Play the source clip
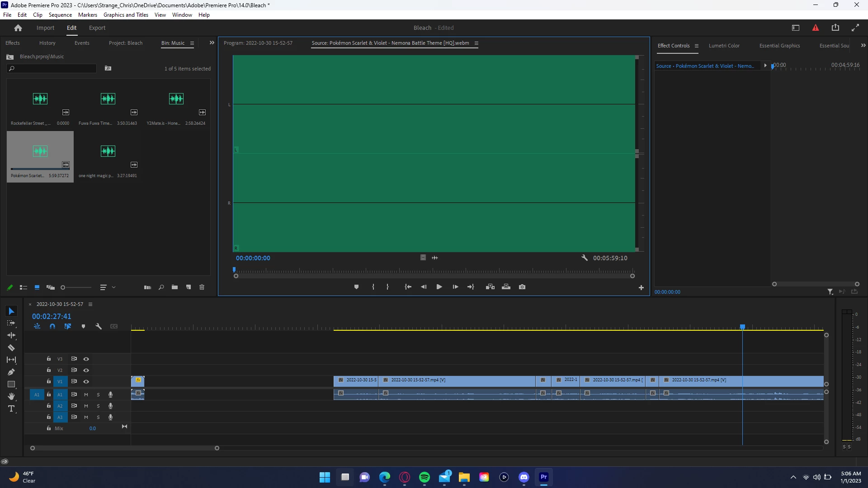 pyautogui.click(x=439, y=287)
